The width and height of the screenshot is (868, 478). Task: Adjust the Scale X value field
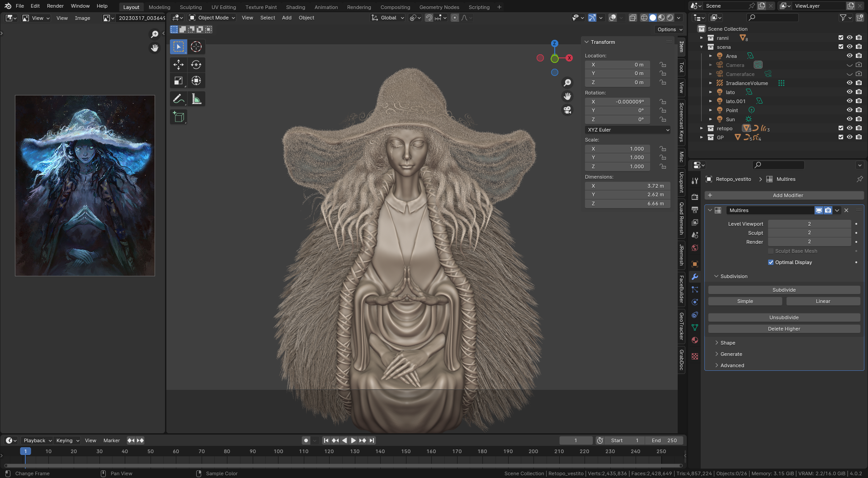point(618,149)
